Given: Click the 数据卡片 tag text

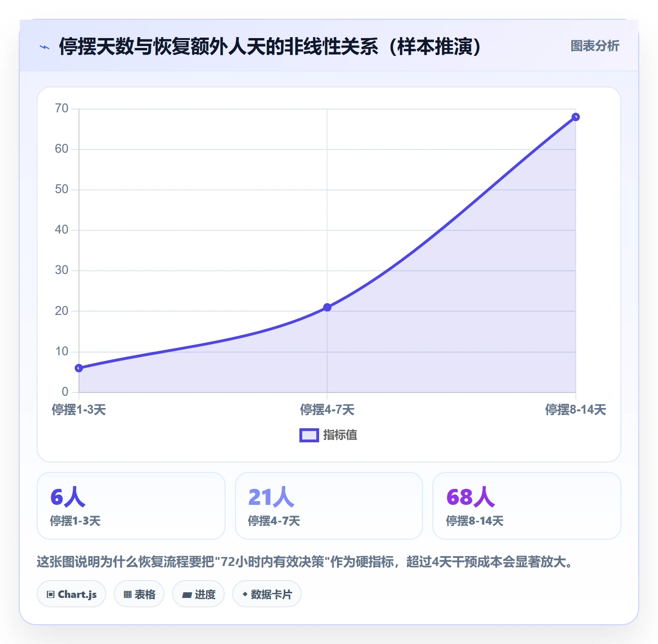Looking at the screenshot, I should [x=272, y=595].
